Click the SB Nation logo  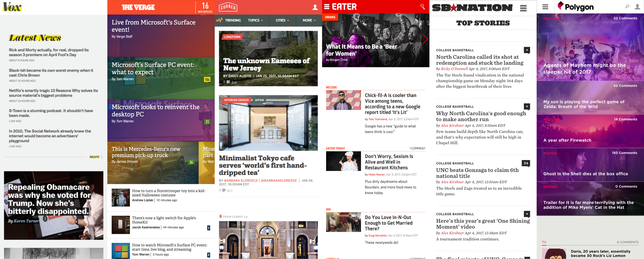472,8
